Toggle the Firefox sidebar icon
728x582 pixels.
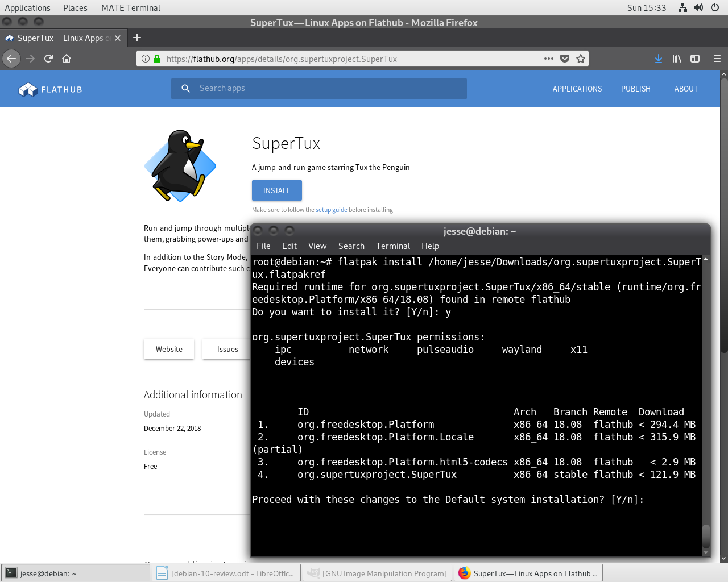[695, 59]
